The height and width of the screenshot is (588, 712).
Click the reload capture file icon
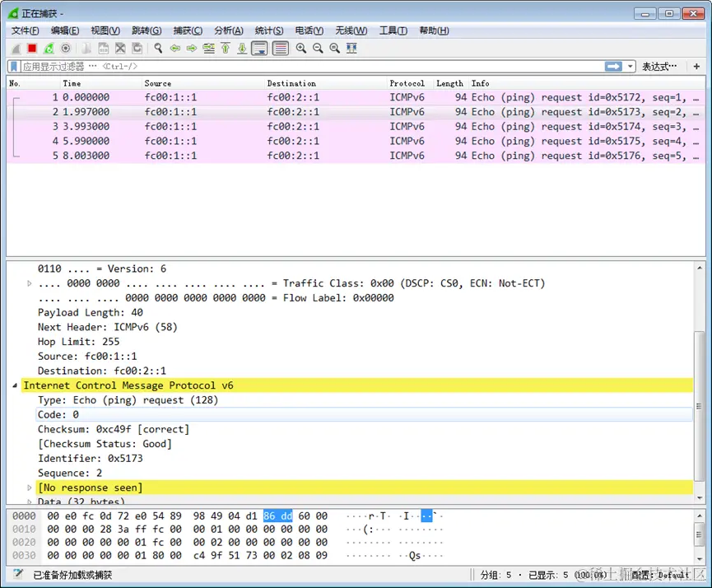click(x=137, y=48)
